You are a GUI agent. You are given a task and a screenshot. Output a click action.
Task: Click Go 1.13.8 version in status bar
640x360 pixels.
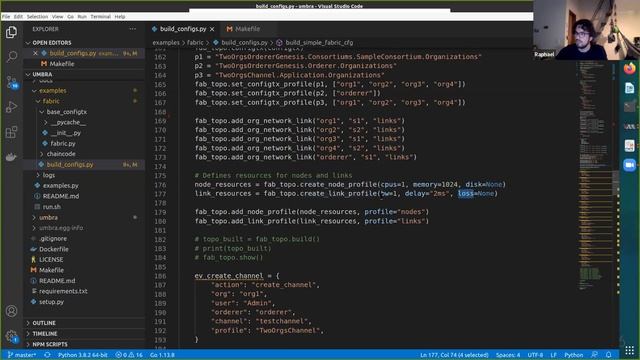coord(162,355)
